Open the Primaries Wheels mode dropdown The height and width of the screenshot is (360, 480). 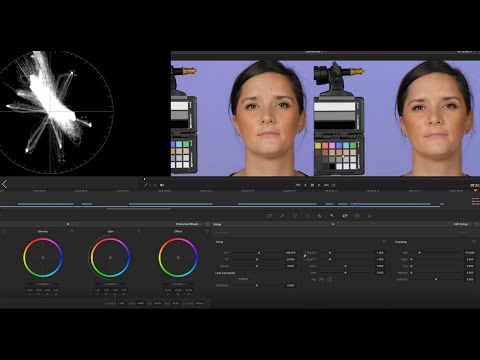click(x=189, y=224)
